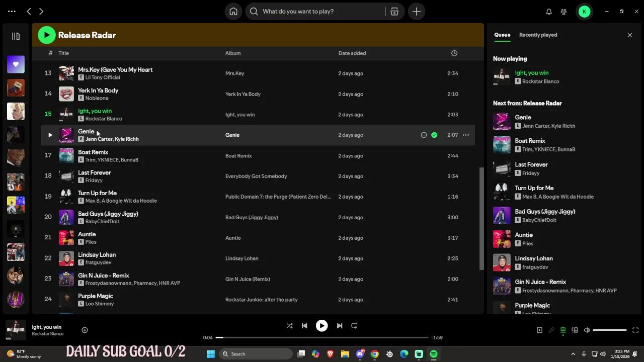The height and width of the screenshot is (362, 644).
Task: Open the profile avatar K
Action: [x=584, y=12]
